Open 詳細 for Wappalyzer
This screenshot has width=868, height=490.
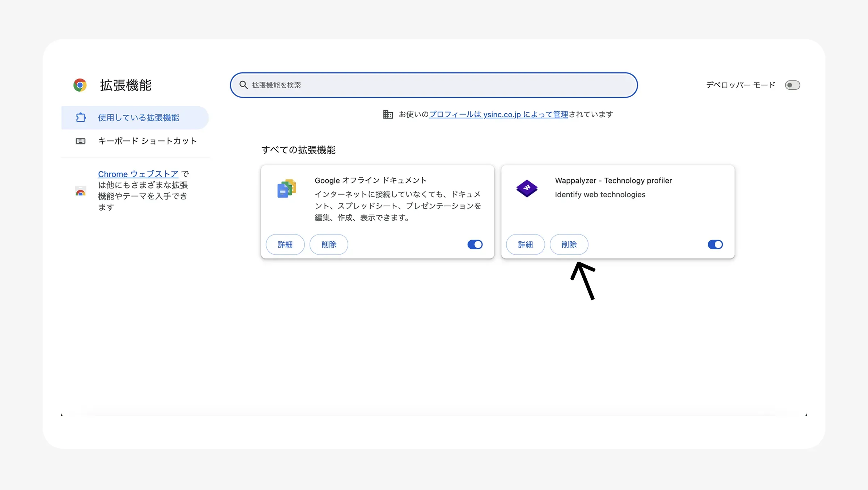(525, 245)
